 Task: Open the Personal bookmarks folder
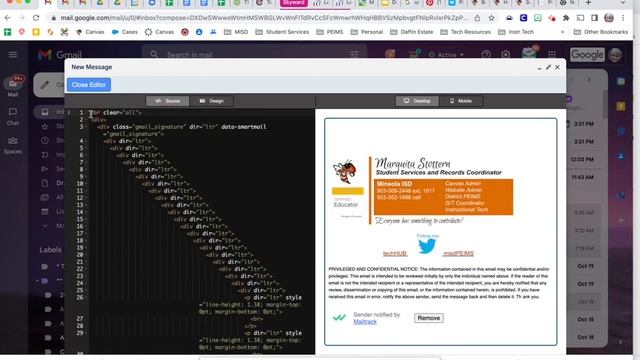(x=367, y=32)
